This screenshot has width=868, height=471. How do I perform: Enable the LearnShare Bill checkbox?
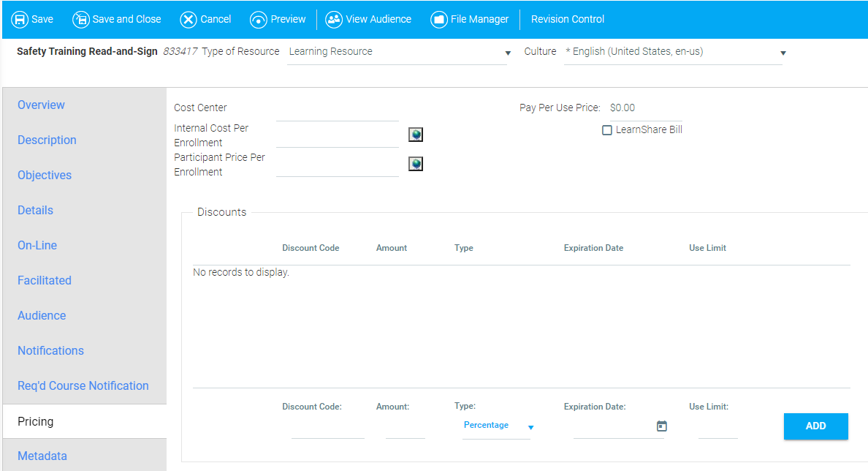point(606,130)
